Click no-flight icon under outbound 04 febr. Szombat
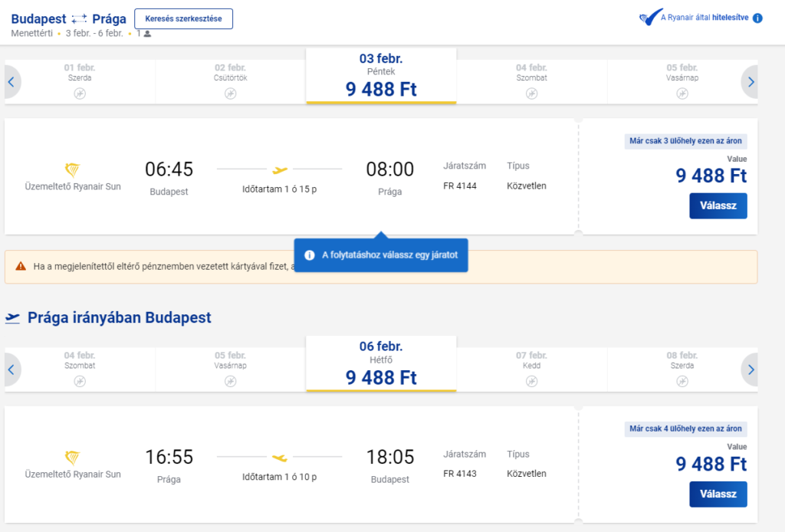Image resolution: width=785 pixels, height=532 pixels. [532, 93]
